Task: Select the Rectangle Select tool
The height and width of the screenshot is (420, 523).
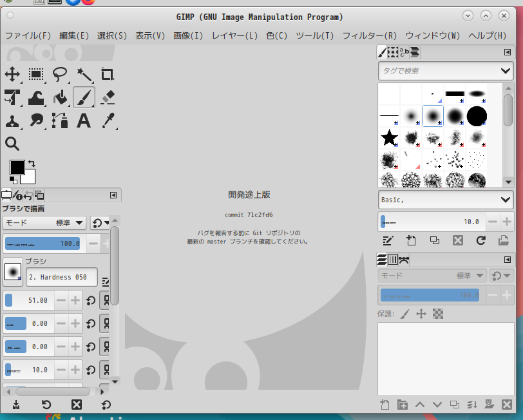Action: pos(36,74)
